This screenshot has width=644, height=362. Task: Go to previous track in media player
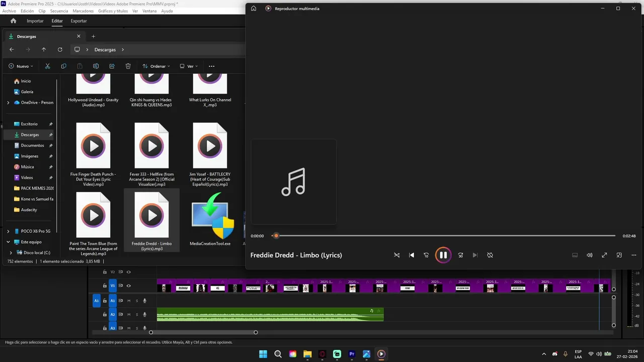click(x=412, y=255)
